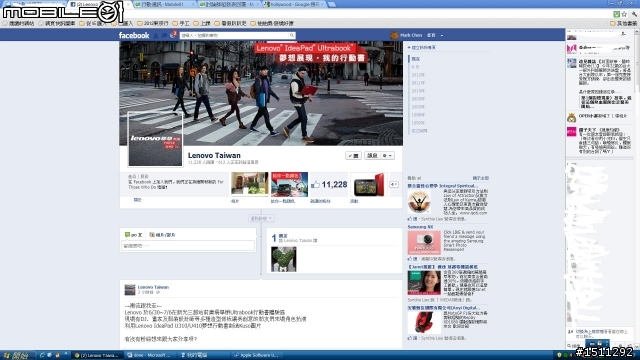640x360 pixels.
Task: Open the courses bookmarks folder
Action: [202, 23]
